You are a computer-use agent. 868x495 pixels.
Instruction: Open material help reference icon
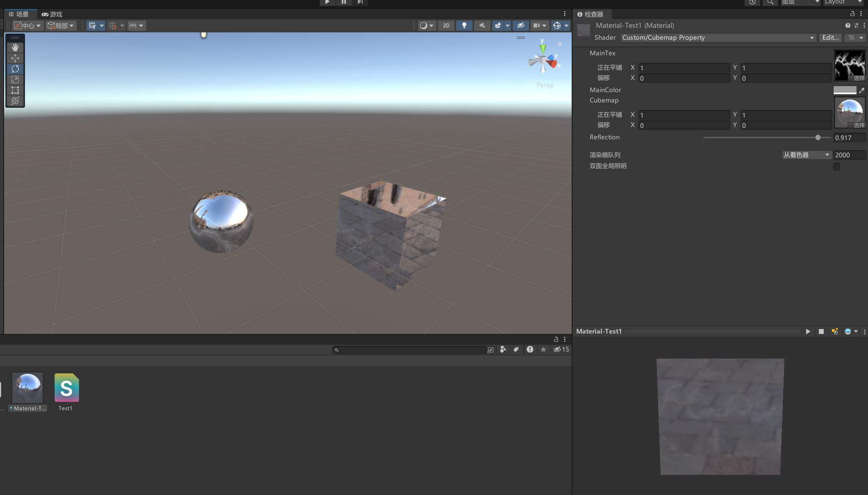click(848, 25)
